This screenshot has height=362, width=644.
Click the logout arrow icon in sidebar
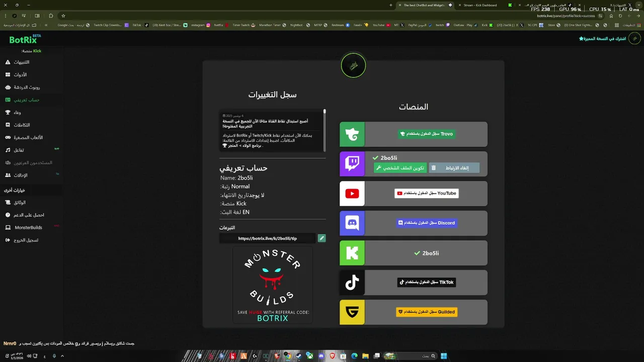(x=8, y=240)
